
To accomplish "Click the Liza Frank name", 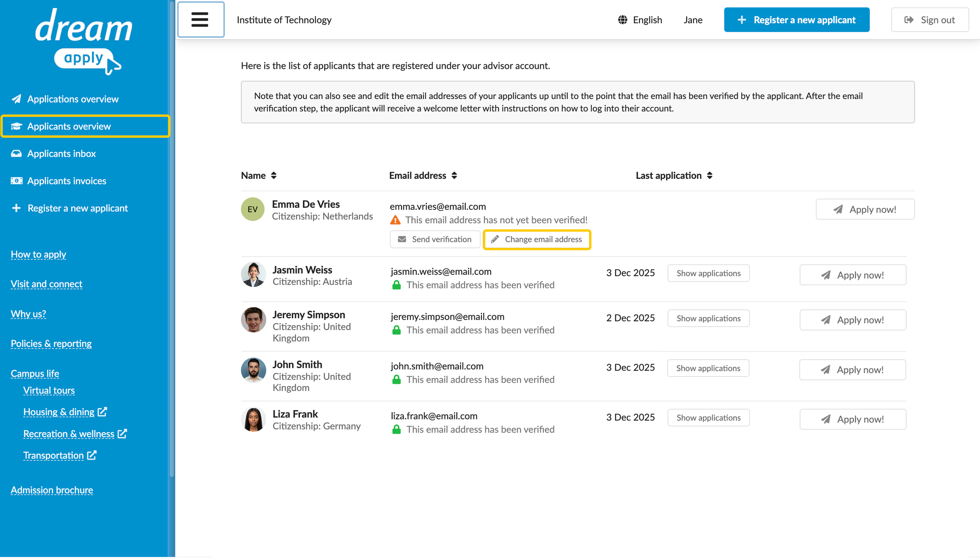I will click(x=295, y=414).
